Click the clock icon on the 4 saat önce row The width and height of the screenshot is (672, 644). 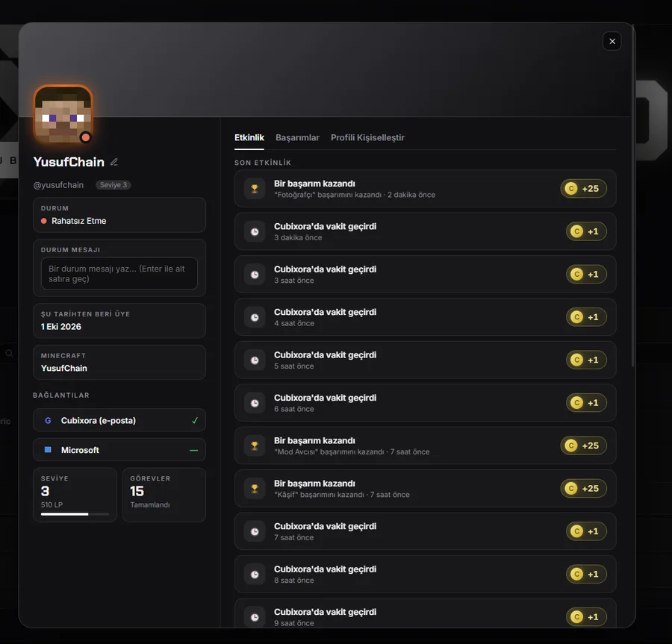[x=255, y=317]
